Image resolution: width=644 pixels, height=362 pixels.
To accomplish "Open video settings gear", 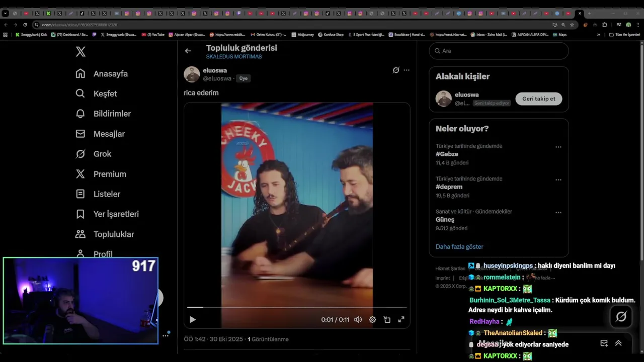I will [x=372, y=319].
